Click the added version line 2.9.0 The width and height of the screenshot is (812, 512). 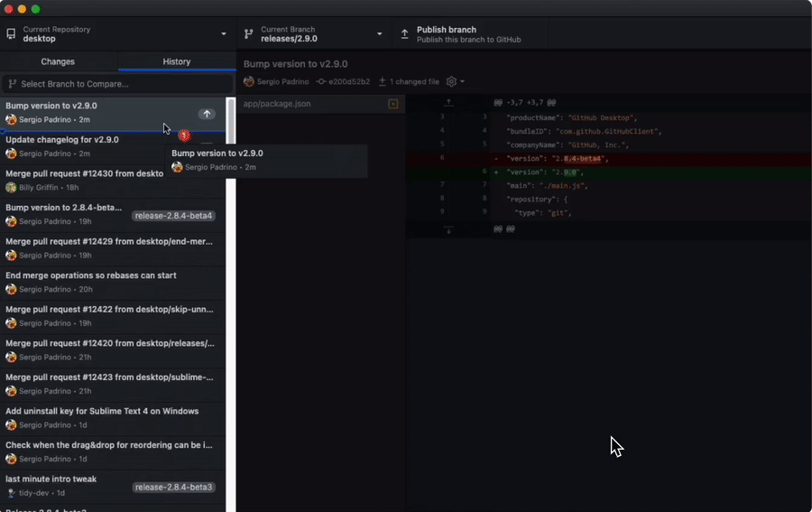coord(608,172)
